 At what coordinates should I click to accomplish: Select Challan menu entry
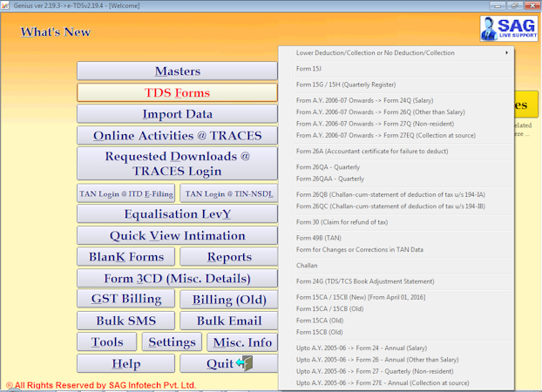(396, 266)
